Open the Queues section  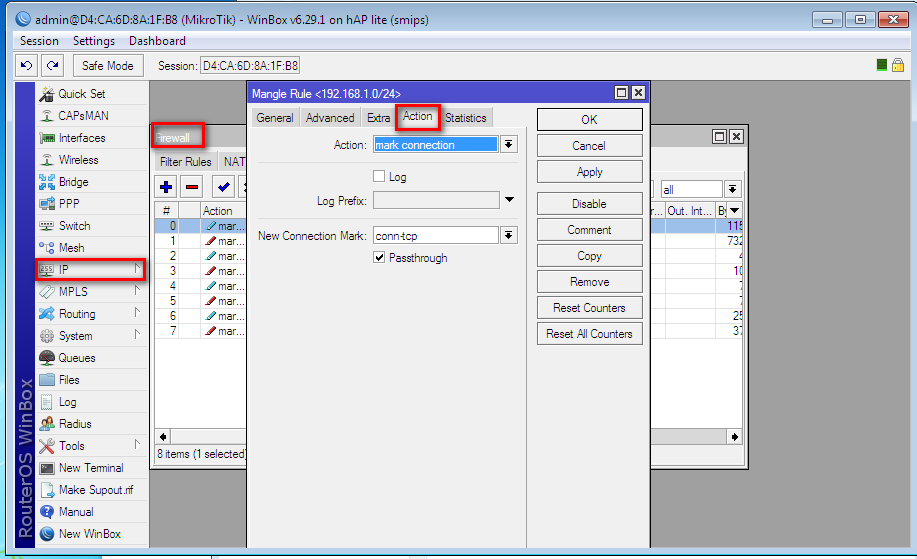click(91, 358)
